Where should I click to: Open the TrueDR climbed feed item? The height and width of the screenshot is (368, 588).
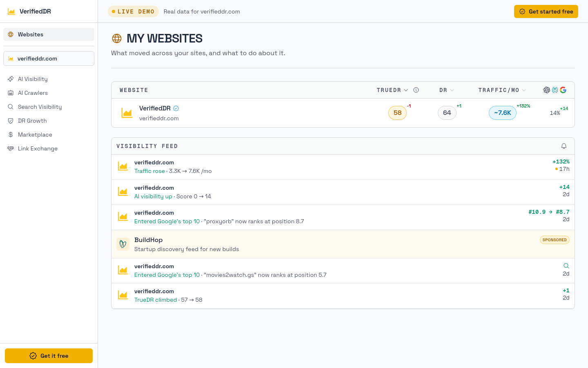coord(343,296)
